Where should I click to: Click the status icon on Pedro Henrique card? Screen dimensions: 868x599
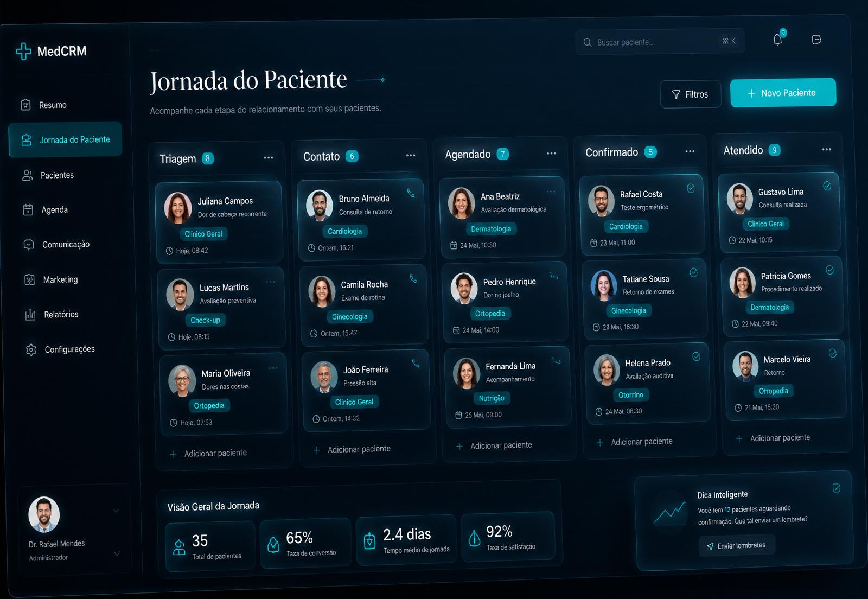554,276
